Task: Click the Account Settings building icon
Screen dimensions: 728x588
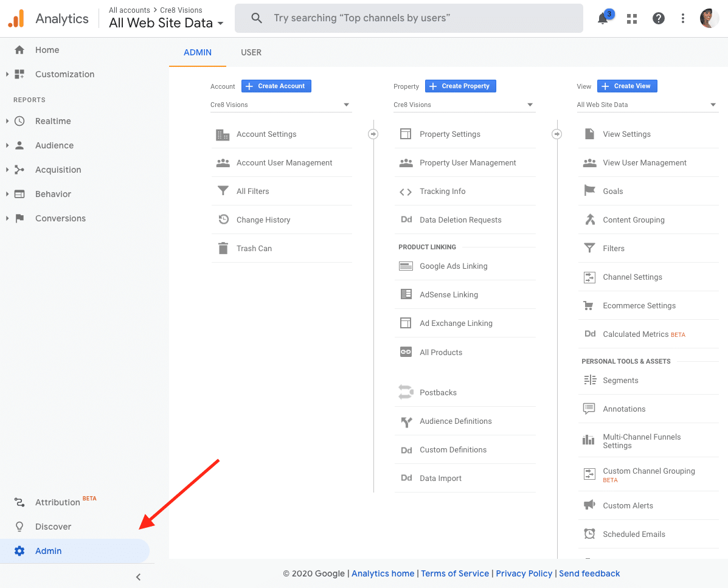Action: [223, 134]
